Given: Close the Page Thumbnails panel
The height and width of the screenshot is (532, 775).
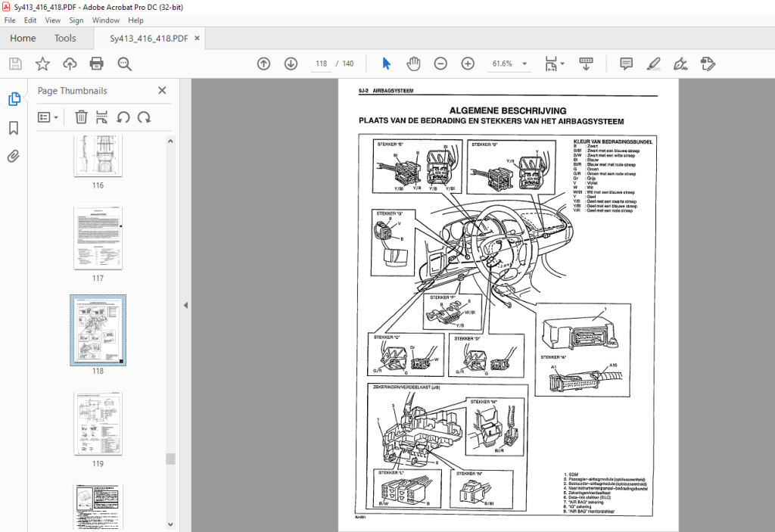Looking at the screenshot, I should [x=162, y=91].
